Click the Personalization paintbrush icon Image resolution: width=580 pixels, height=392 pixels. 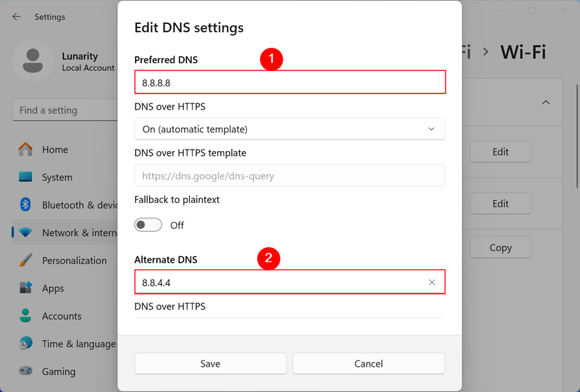(x=26, y=261)
